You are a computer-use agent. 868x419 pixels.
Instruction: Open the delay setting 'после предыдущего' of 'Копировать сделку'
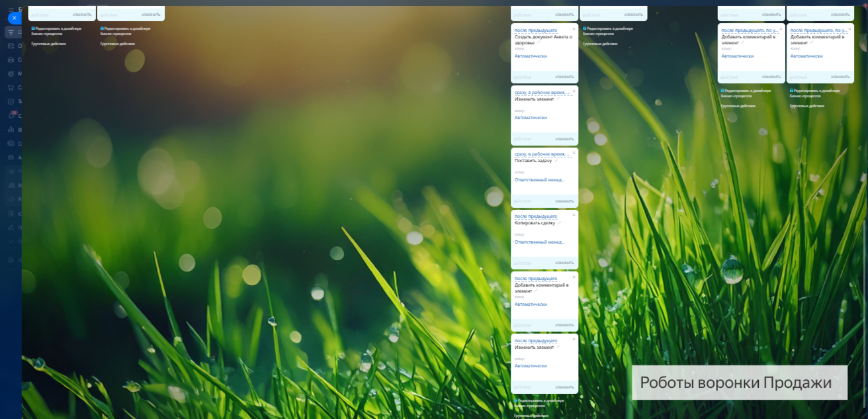coord(536,216)
